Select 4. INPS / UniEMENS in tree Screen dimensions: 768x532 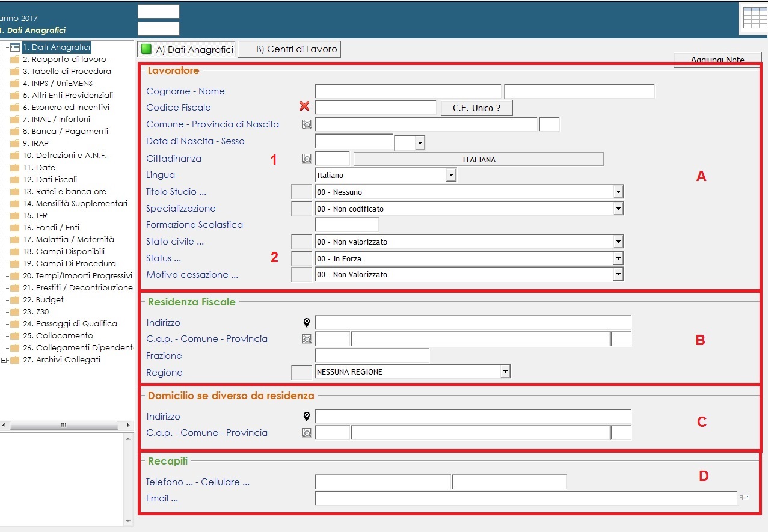[x=57, y=83]
